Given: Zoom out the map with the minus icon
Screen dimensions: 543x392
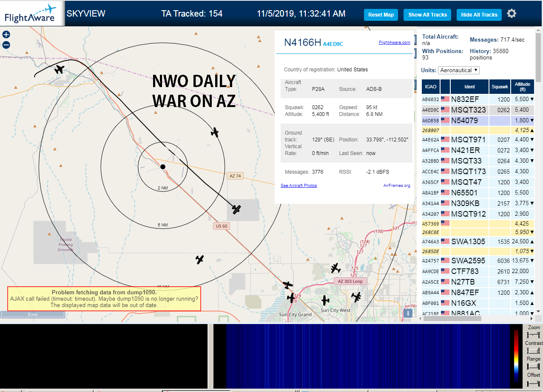Looking at the screenshot, I should [x=6, y=45].
